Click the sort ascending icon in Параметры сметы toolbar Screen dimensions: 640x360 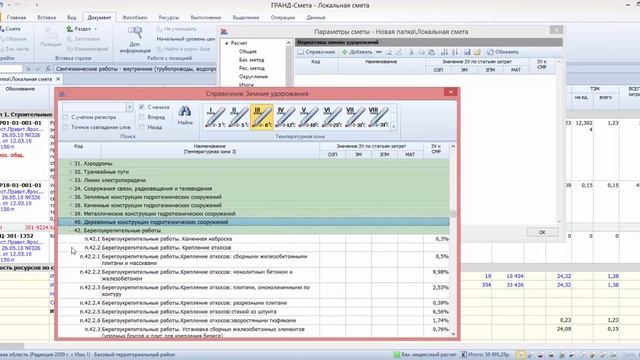click(444, 52)
